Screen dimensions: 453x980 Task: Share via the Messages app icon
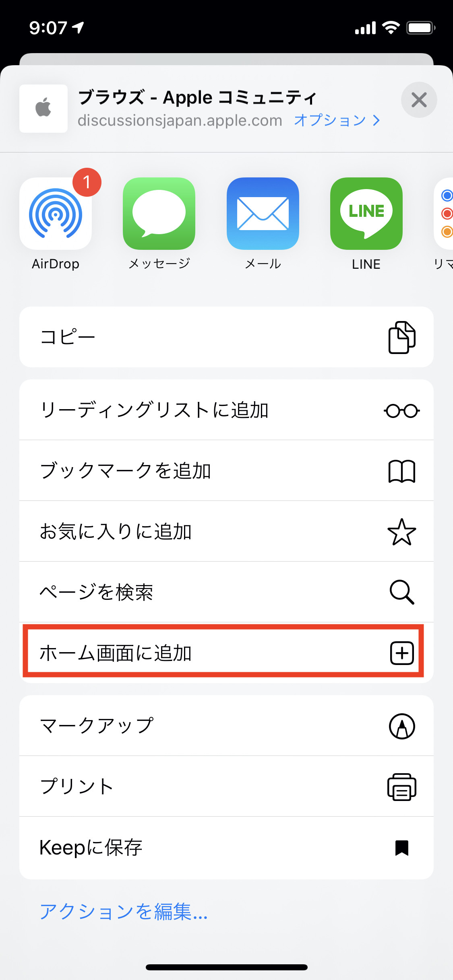click(x=159, y=214)
